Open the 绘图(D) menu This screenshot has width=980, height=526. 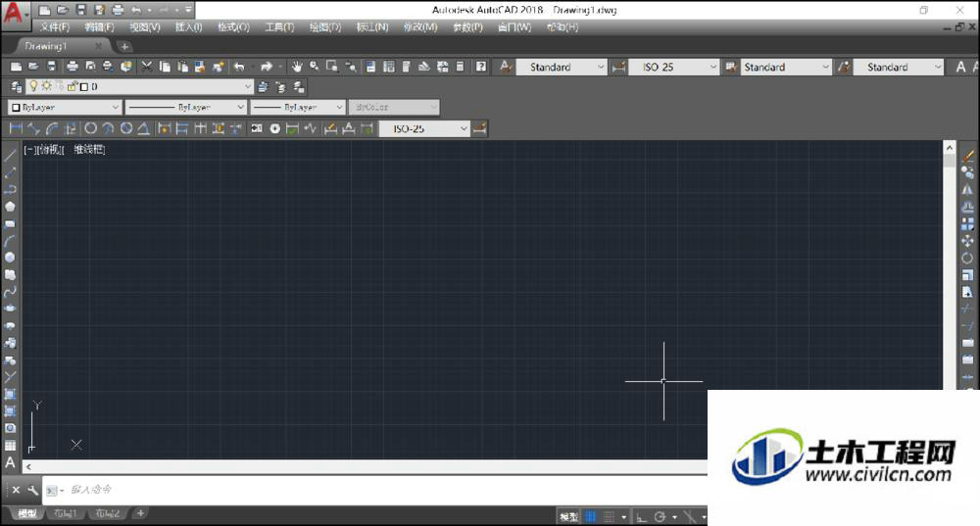coord(325,27)
